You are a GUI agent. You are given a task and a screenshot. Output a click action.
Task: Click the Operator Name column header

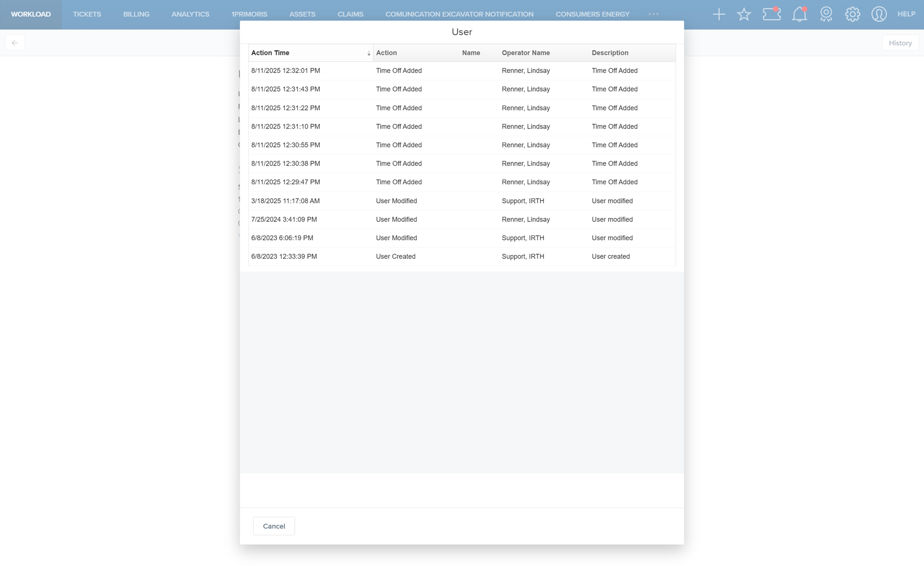pos(526,53)
